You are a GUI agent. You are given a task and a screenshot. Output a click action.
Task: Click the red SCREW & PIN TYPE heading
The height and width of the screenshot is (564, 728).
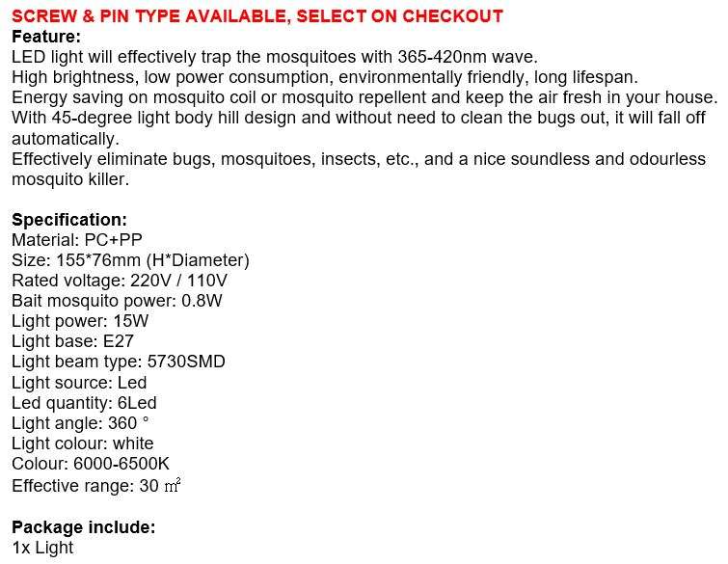[257, 15]
